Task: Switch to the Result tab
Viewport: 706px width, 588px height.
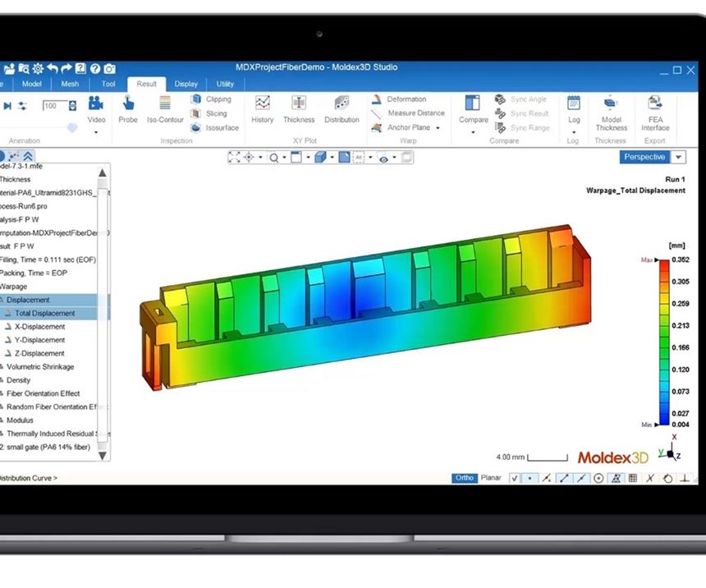Action: point(146,84)
